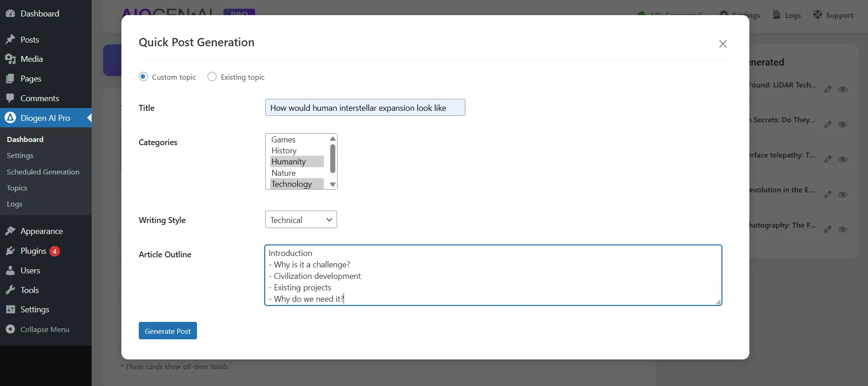Screen dimensions: 868x386
Task: Click eye icon beside LiDAR Tech post
Action: click(x=843, y=89)
